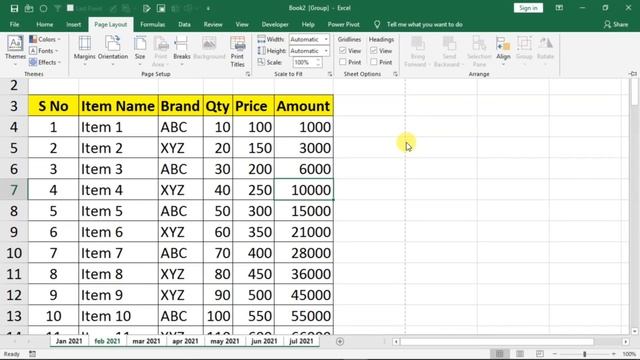The height and width of the screenshot is (360, 640).
Task: Click the Align objects icon
Action: point(503,51)
